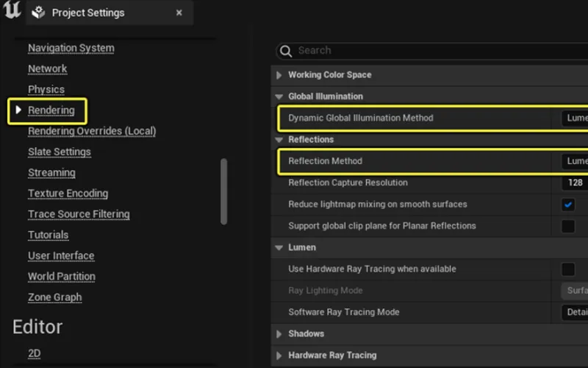Close the Project Settings tab

point(179,13)
